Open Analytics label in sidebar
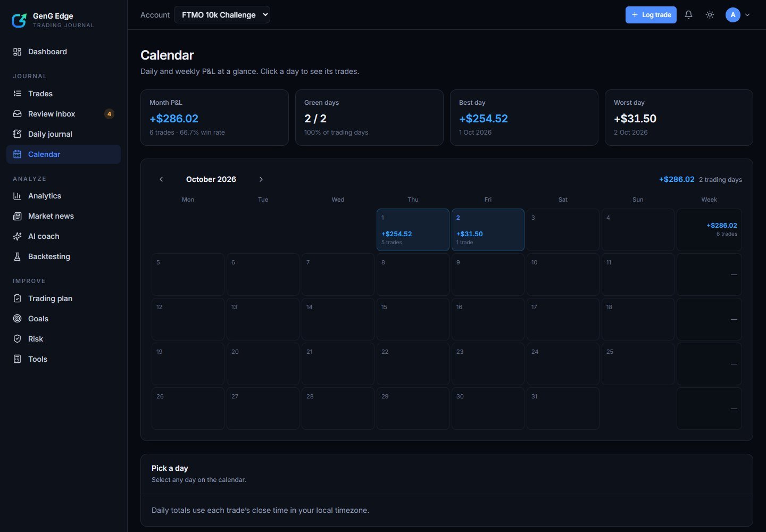This screenshot has height=532, width=766. 45,196
